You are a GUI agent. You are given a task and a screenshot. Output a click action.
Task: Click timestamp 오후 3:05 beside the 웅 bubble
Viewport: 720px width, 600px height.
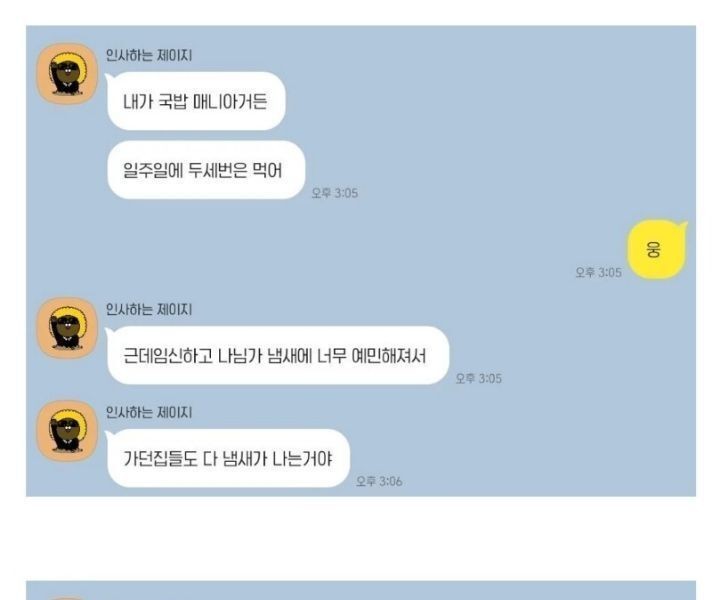click(599, 272)
